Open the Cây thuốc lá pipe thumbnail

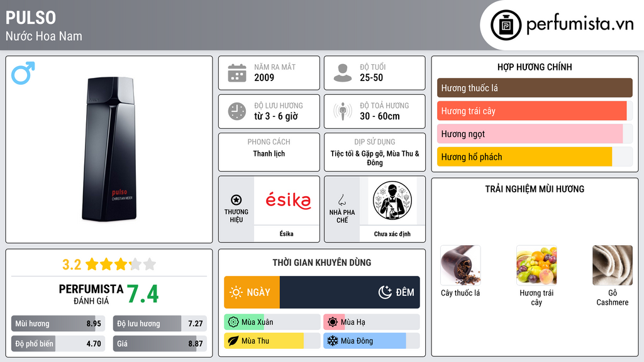click(x=460, y=265)
